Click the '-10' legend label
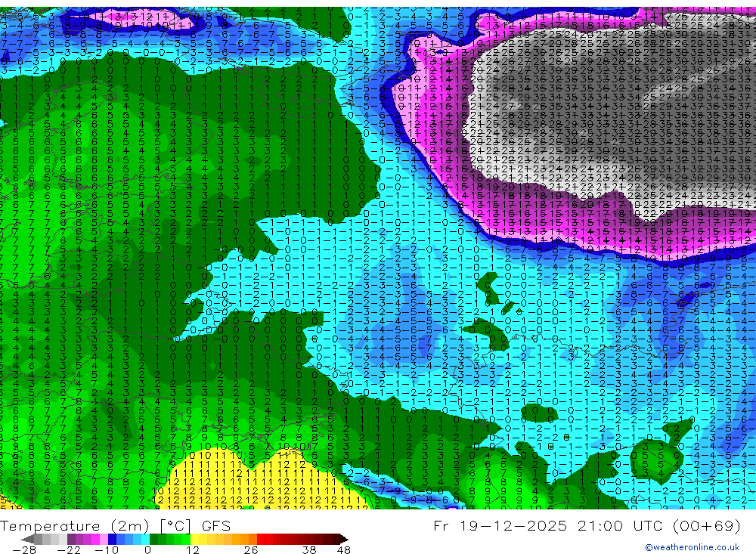The width and height of the screenshot is (756, 554). 106,549
